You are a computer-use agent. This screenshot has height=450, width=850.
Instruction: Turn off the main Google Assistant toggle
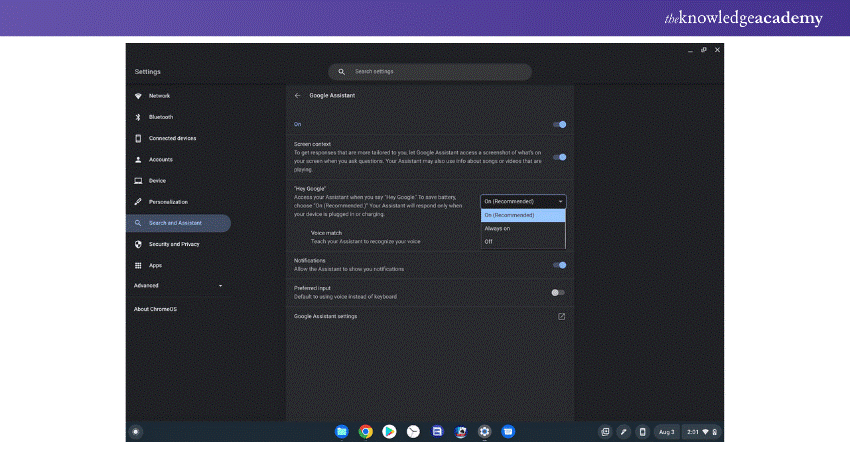559,124
